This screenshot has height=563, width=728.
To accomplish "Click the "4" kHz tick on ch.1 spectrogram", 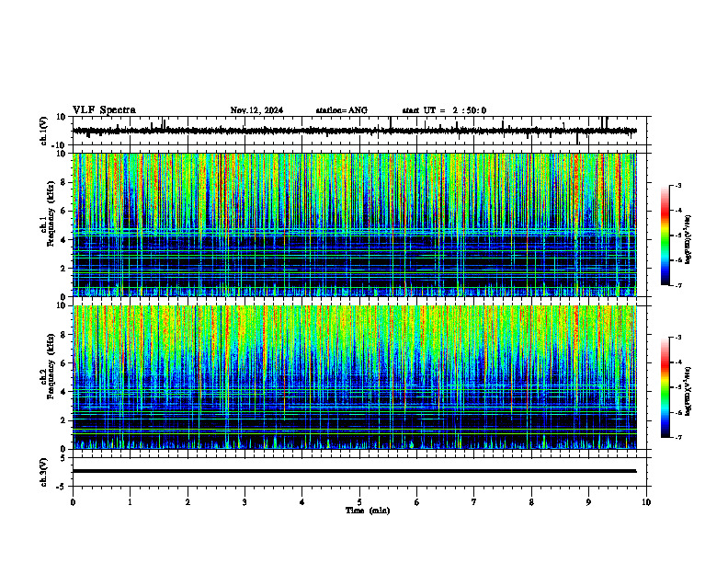I will [63, 240].
